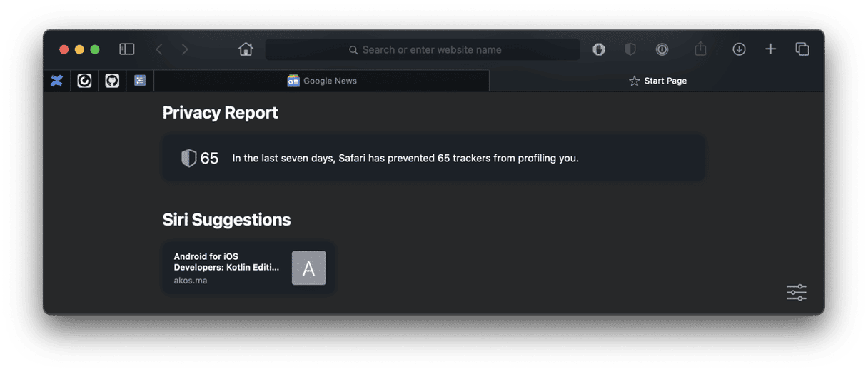
Task: Click the Share button
Action: [x=700, y=49]
